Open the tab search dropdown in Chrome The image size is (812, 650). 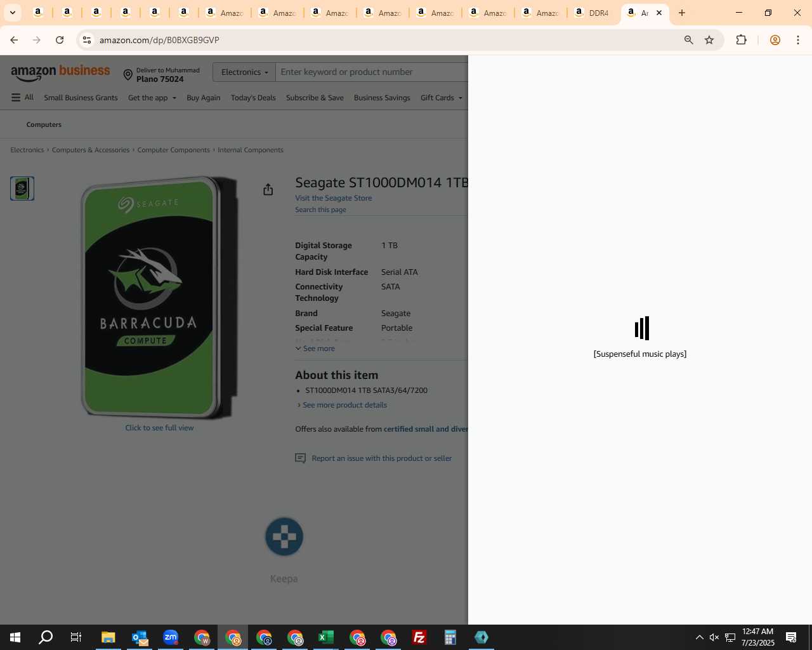pos(13,13)
